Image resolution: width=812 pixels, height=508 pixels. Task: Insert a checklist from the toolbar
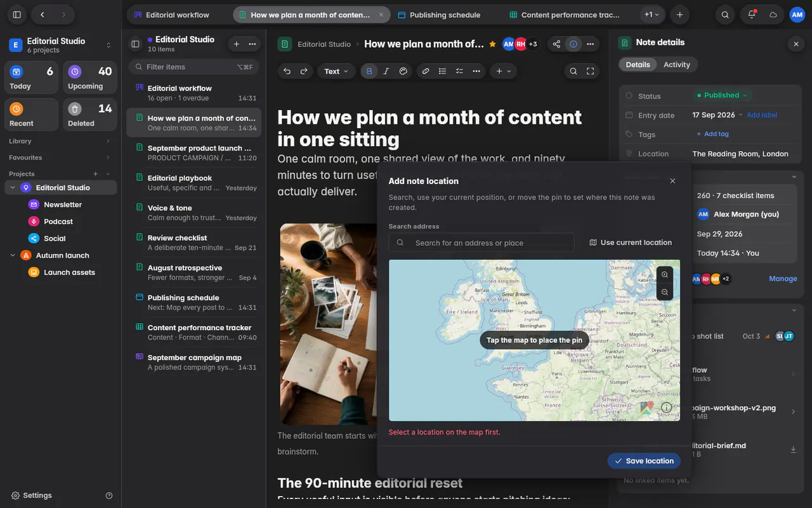(459, 71)
